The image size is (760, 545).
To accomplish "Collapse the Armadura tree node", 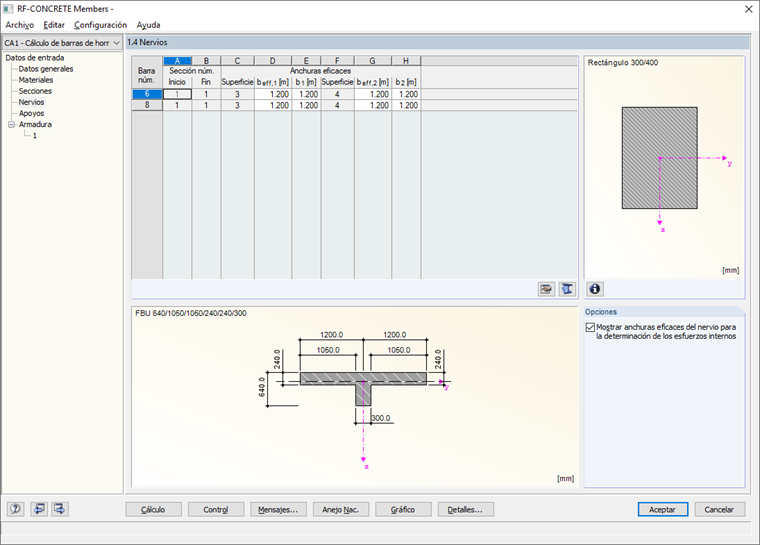I will [x=11, y=125].
